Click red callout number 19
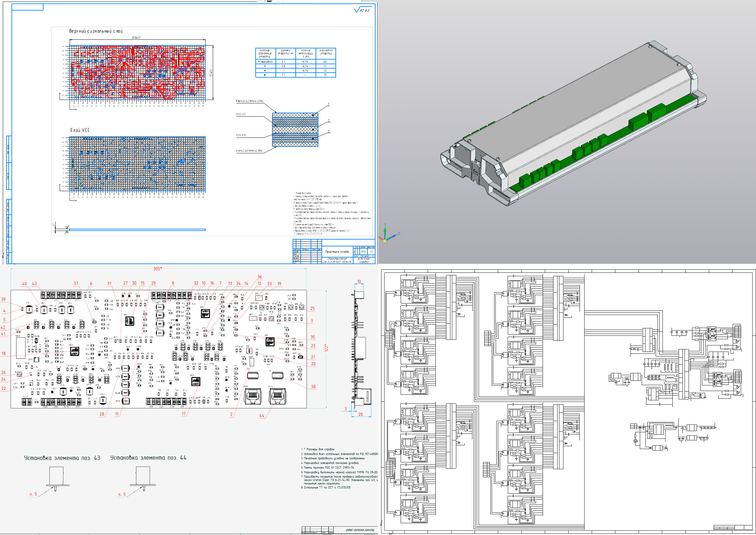The height and width of the screenshot is (535, 756). coord(279,284)
